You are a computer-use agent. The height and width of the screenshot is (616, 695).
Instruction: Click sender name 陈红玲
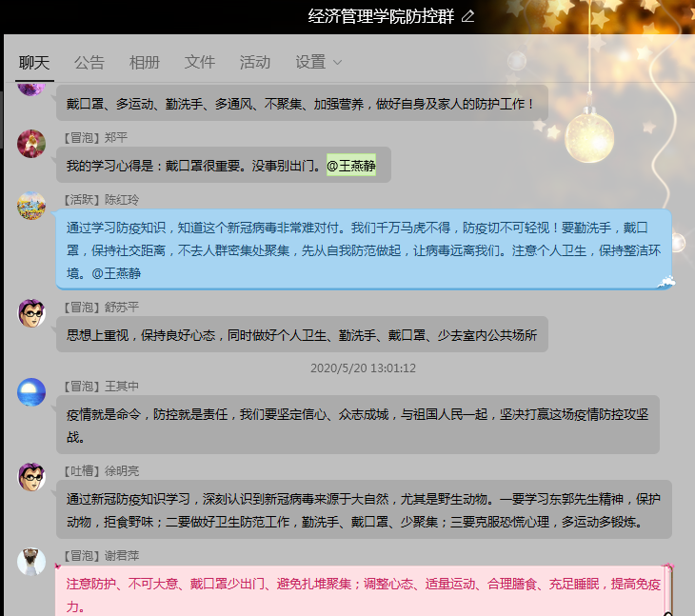pos(122,200)
